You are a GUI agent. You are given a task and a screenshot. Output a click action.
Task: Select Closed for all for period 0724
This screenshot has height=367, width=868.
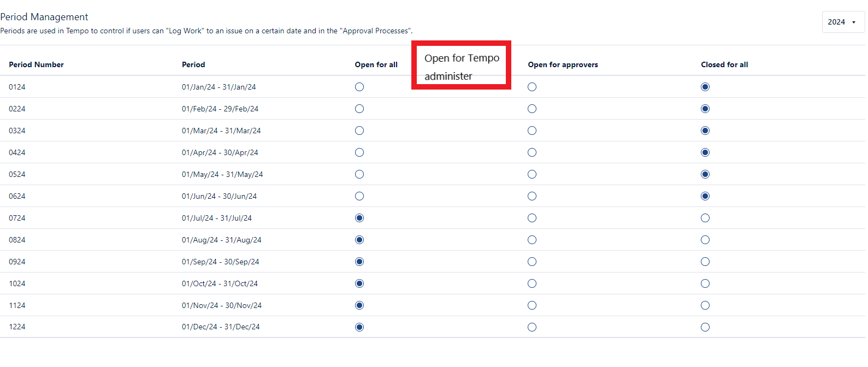(705, 218)
